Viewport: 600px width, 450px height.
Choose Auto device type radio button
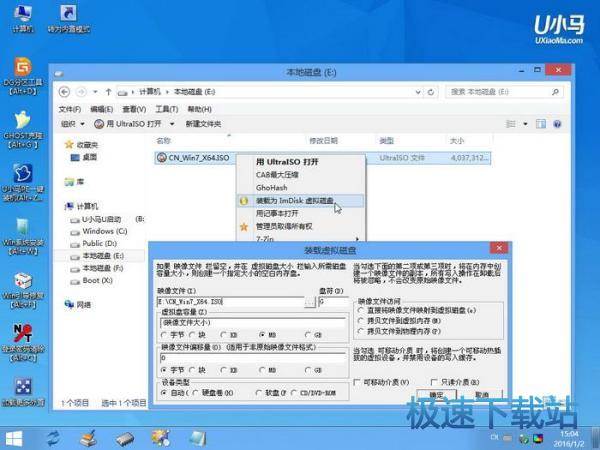(x=173, y=393)
